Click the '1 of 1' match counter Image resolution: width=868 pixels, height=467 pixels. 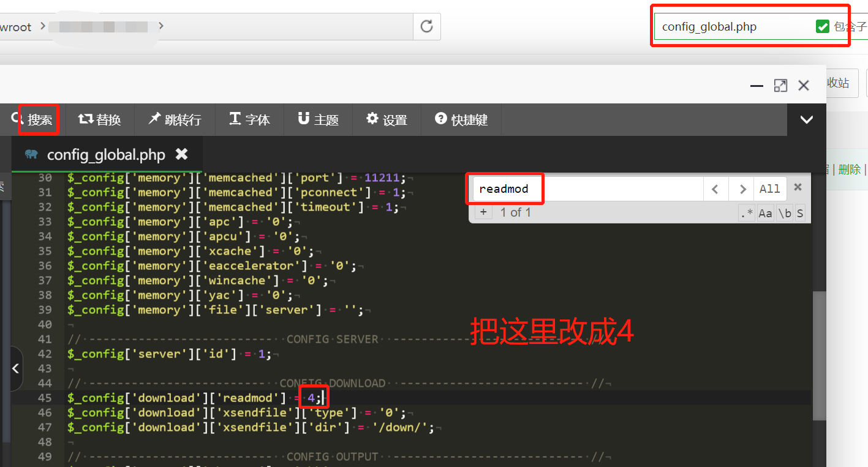click(515, 212)
